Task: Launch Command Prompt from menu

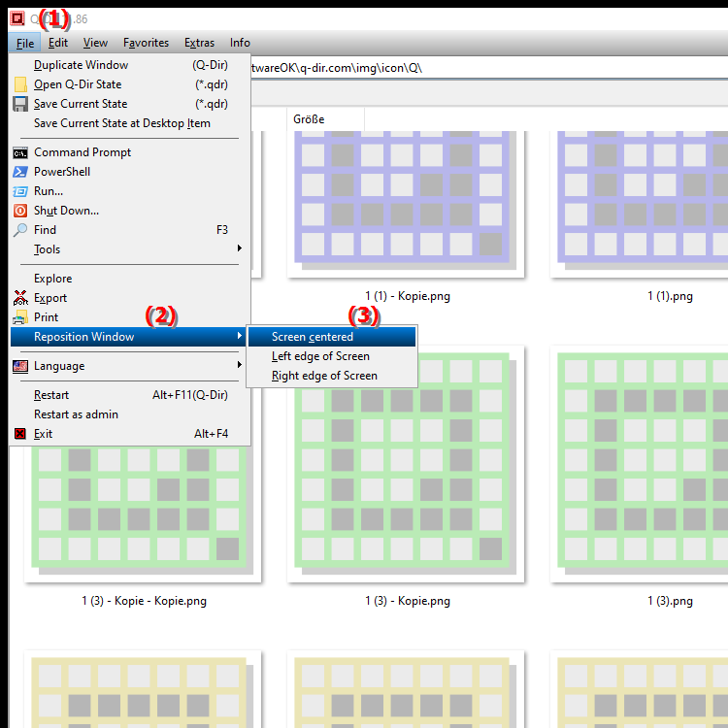Action: coord(129,152)
